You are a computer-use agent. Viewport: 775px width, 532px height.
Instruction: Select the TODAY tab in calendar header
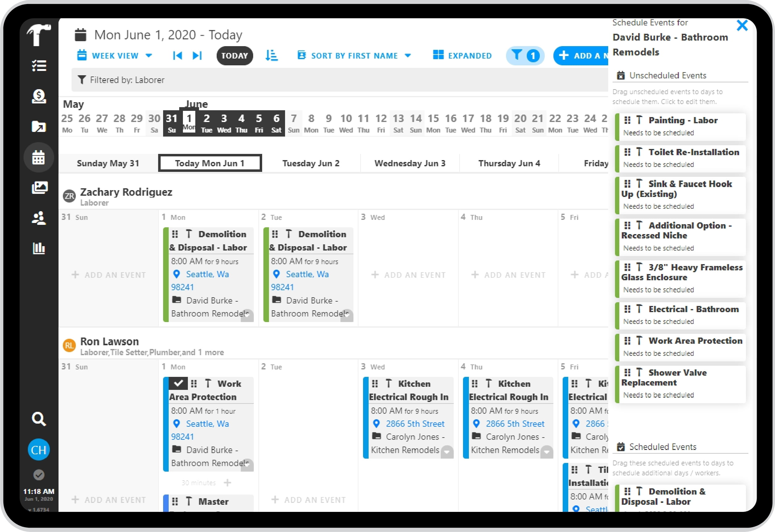tap(234, 55)
